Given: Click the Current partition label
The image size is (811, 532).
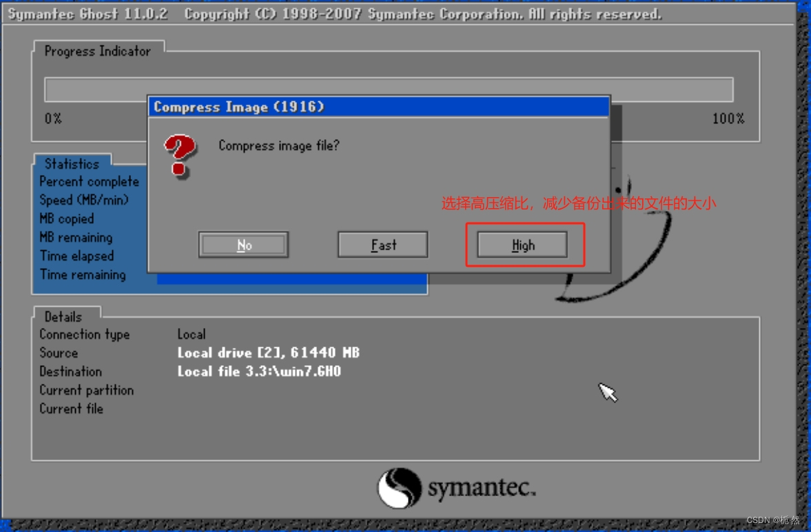Looking at the screenshot, I should coord(86,390).
